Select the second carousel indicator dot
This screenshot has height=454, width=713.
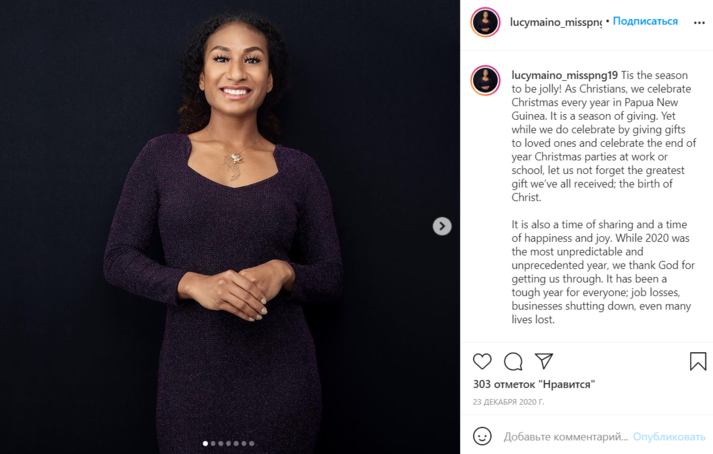coord(214,443)
